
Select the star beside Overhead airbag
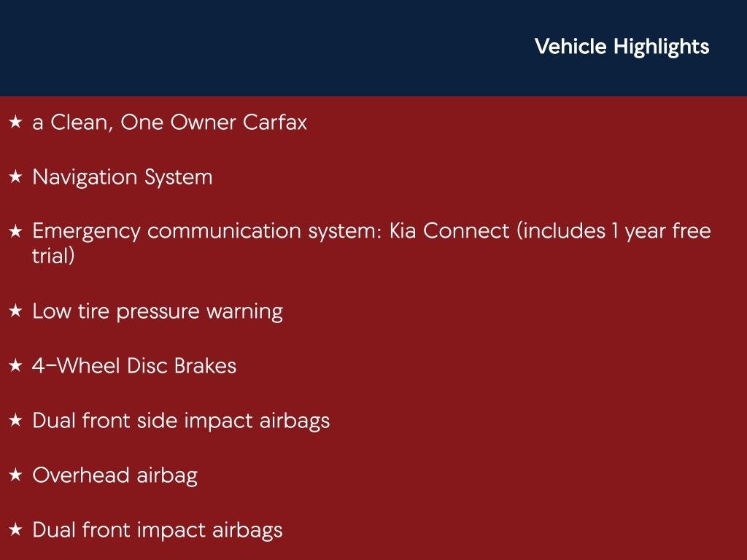pos(15,476)
